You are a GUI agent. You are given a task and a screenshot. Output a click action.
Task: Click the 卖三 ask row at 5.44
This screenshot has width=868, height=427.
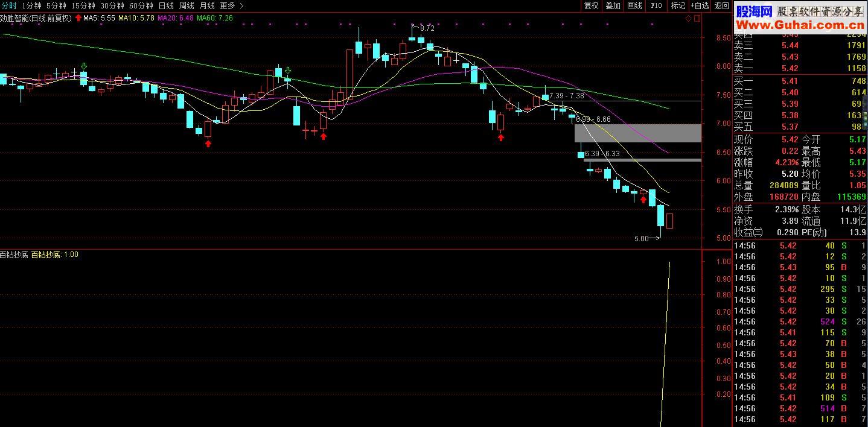800,45
